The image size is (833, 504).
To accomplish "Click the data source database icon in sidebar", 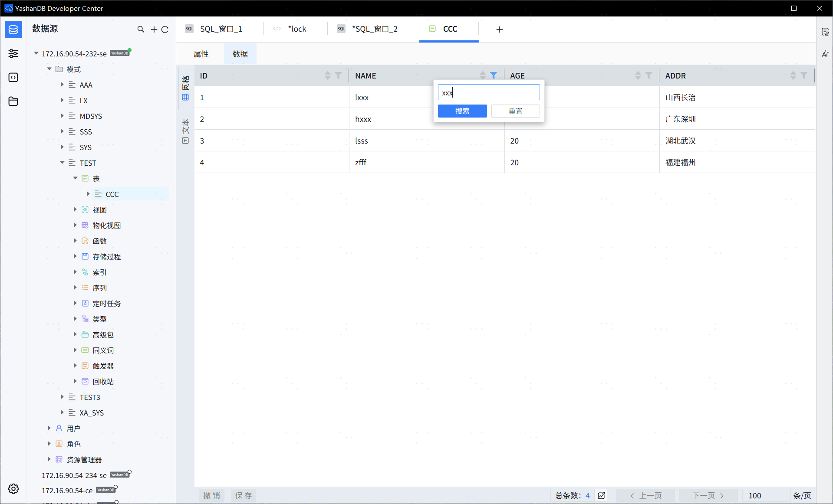I will (x=13, y=29).
